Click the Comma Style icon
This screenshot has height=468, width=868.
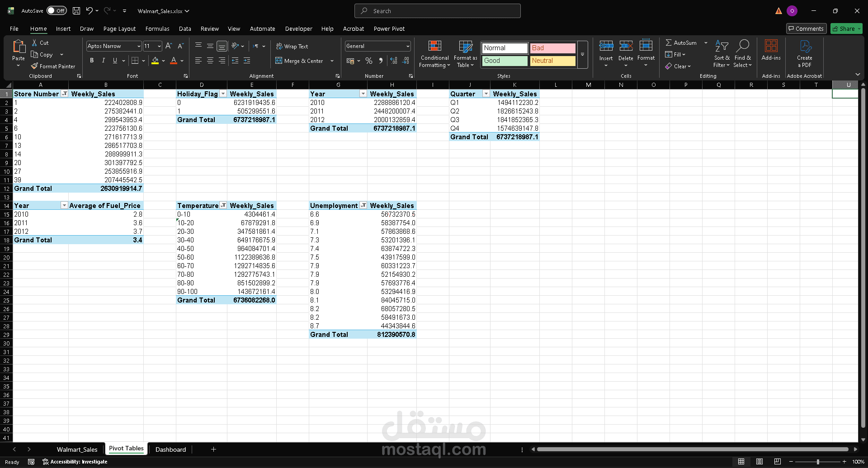point(381,61)
